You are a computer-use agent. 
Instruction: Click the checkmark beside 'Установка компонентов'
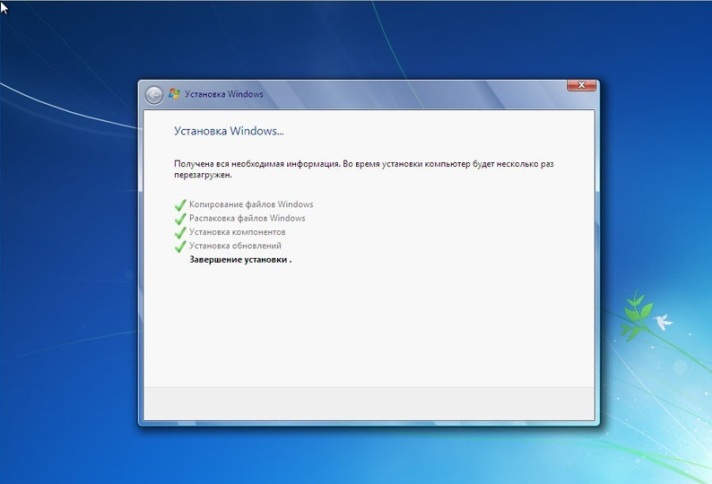click(180, 232)
